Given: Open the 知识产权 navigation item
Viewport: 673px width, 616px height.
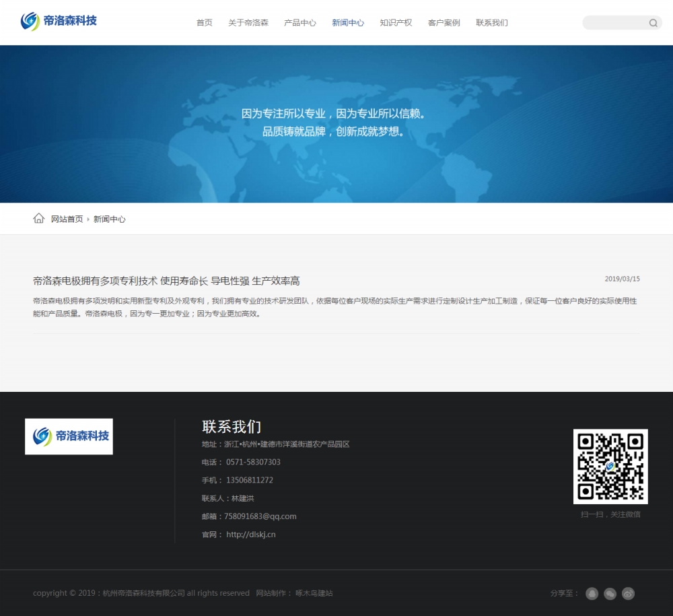Looking at the screenshot, I should [x=396, y=23].
